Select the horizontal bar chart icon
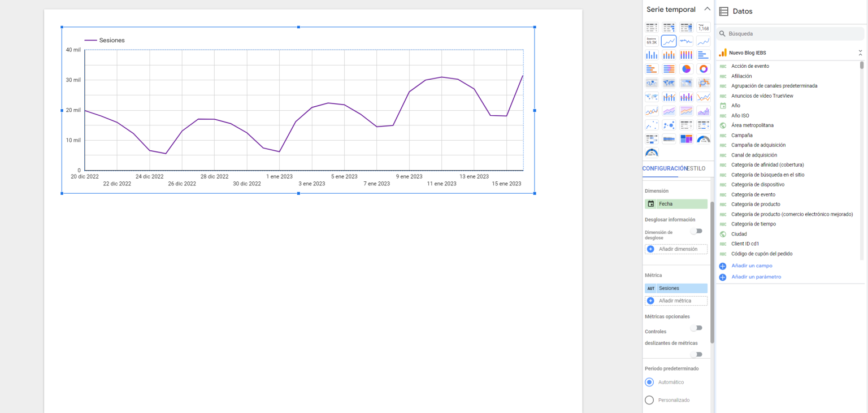868x413 pixels. click(x=703, y=55)
